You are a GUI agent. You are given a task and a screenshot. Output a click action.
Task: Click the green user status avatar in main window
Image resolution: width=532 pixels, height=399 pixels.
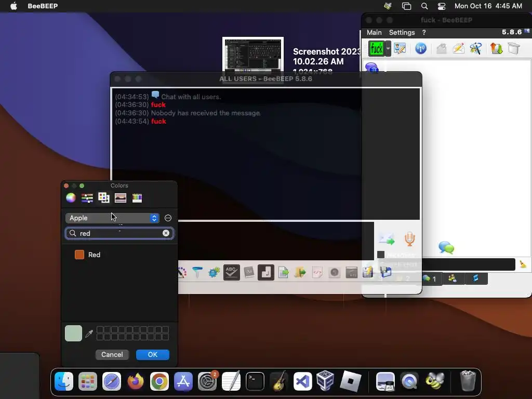(x=376, y=48)
